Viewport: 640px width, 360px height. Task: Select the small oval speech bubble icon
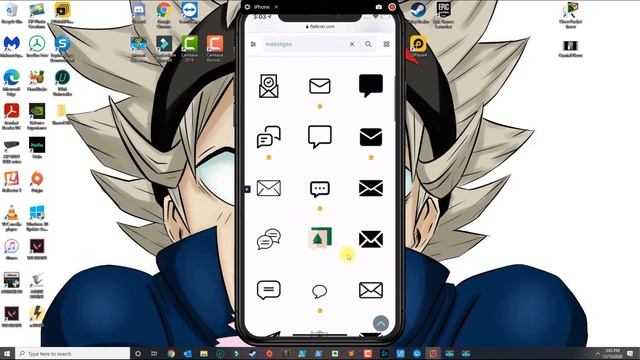[x=320, y=291]
